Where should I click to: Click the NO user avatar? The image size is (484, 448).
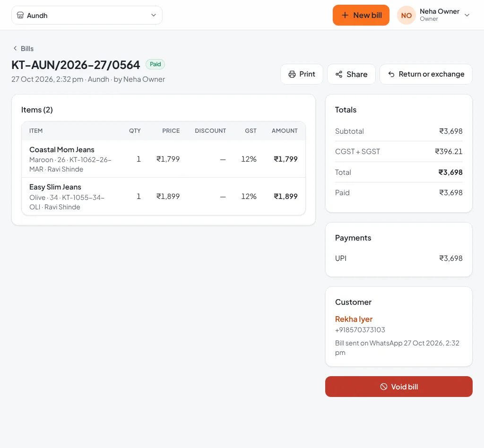pyautogui.click(x=406, y=15)
